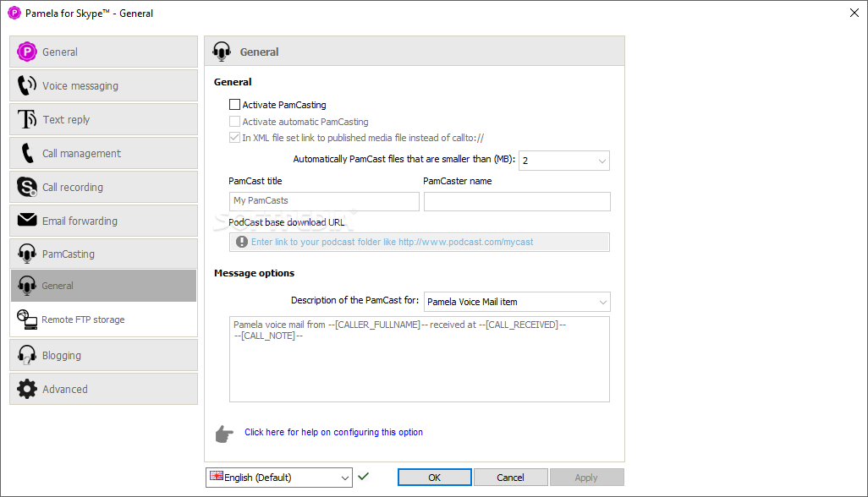Click the Call management handset icon
Viewport: 868px width, 497px height.
tap(26, 153)
